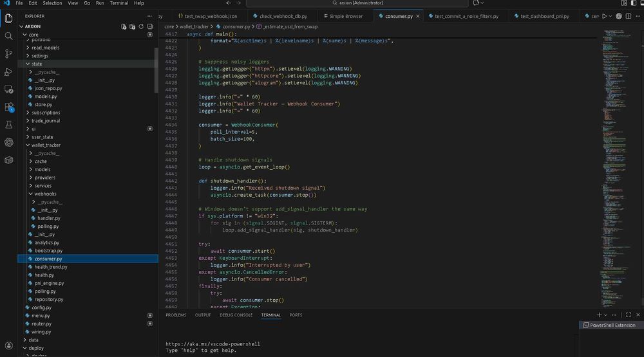644x357 pixels.
Task: Maximize the terminal panel size
Action: 629,315
